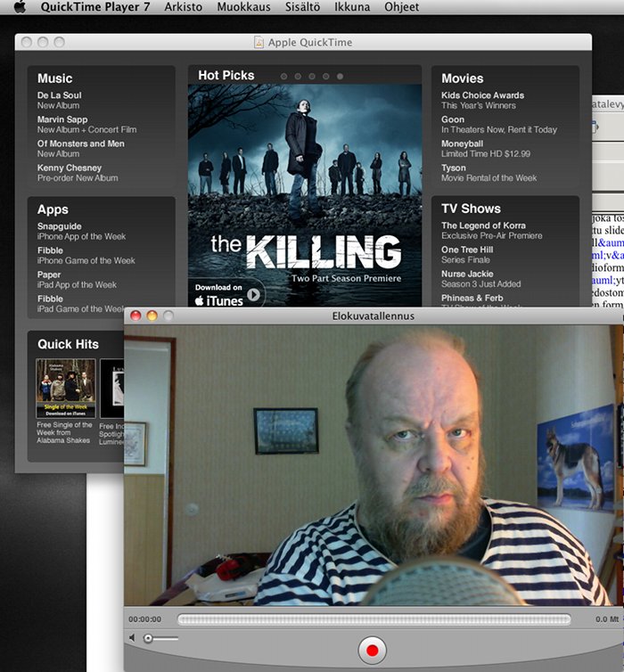This screenshot has width=624, height=672.
Task: Click the TV Shows section heading
Action: [x=471, y=209]
